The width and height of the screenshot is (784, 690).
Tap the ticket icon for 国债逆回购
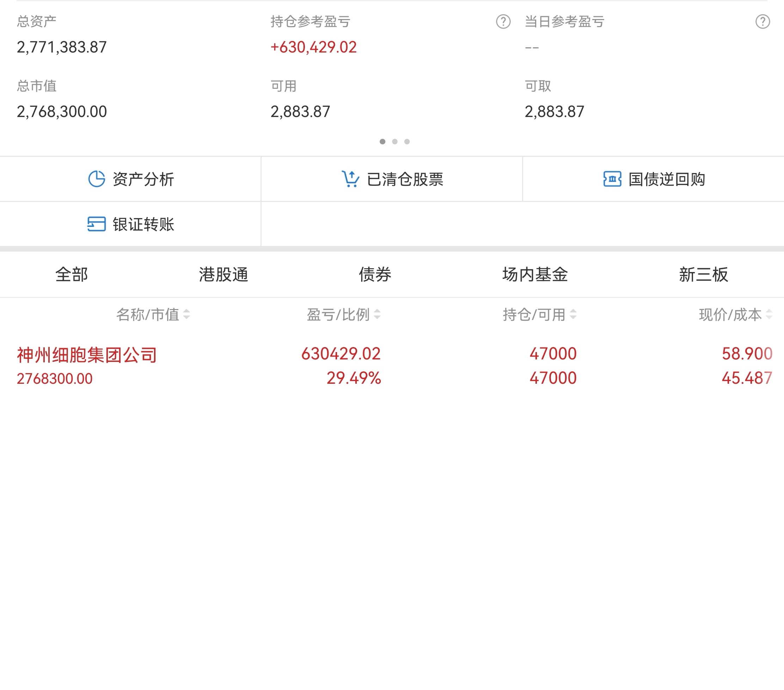tap(612, 179)
